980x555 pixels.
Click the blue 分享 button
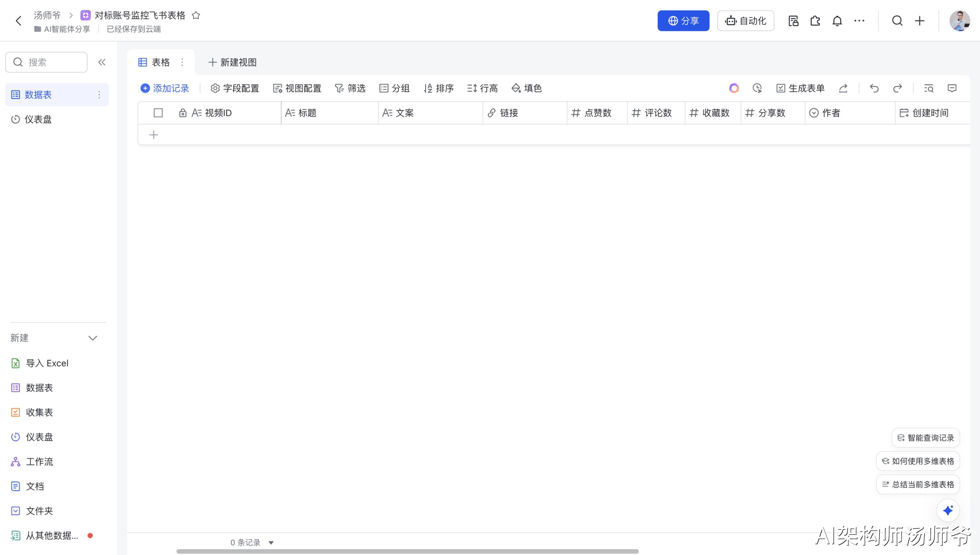[x=683, y=21]
